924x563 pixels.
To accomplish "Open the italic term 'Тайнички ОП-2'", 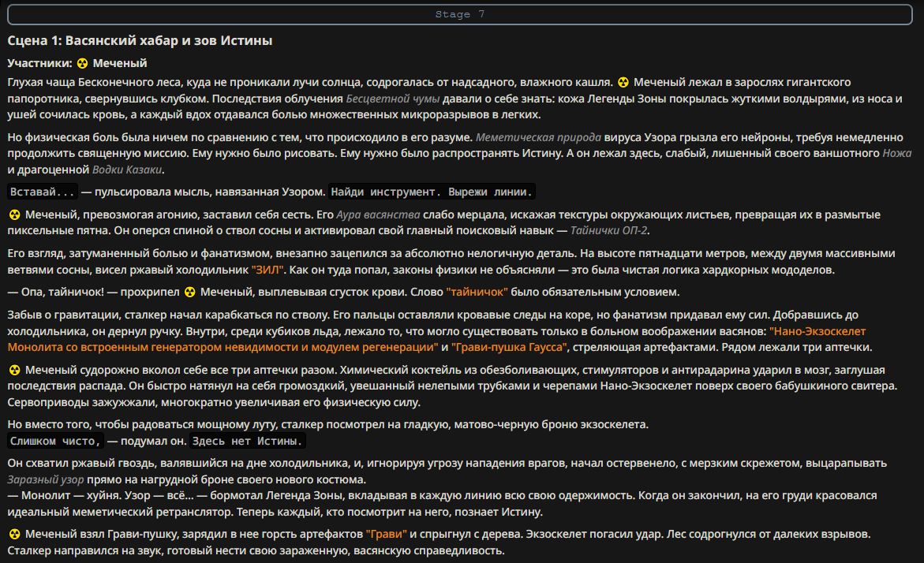I will click(608, 231).
